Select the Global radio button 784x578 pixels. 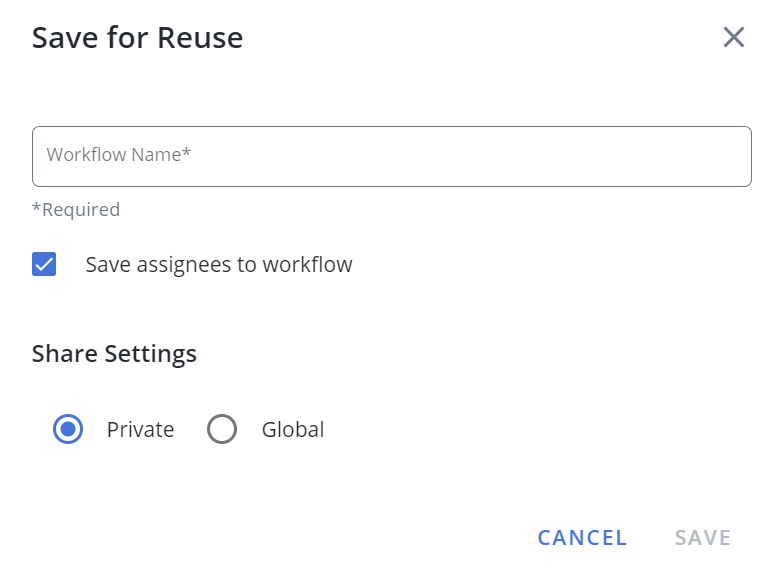[222, 429]
